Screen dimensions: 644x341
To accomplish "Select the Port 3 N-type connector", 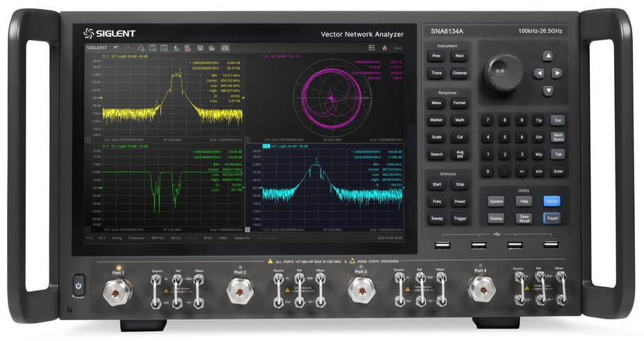I will click(x=362, y=290).
